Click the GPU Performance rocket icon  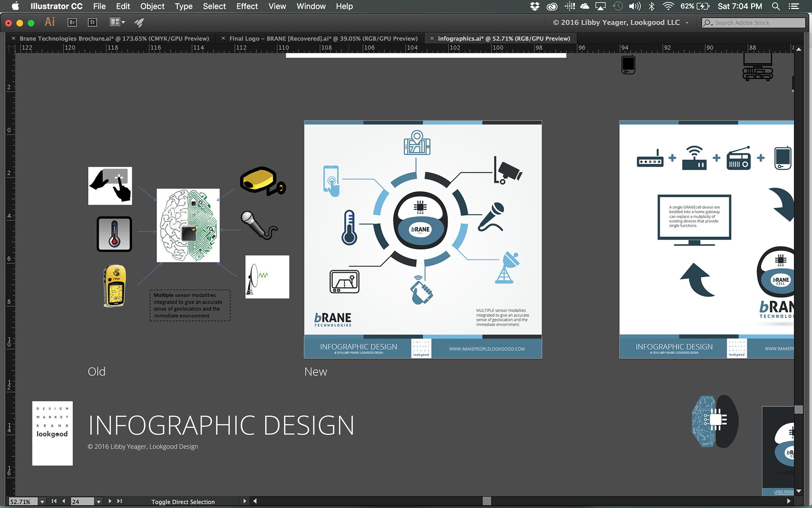[139, 22]
